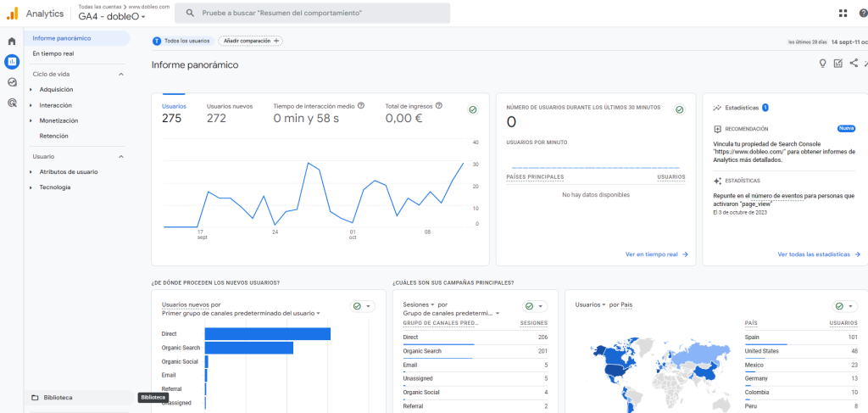Switch to the Usuarios nuevos metric tab
Screen dimensions: 868x413
click(229, 113)
